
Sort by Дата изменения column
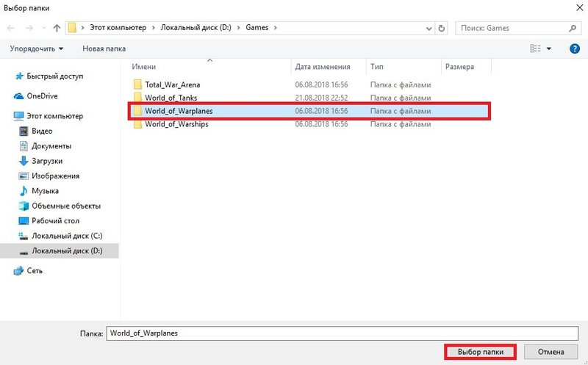click(323, 67)
